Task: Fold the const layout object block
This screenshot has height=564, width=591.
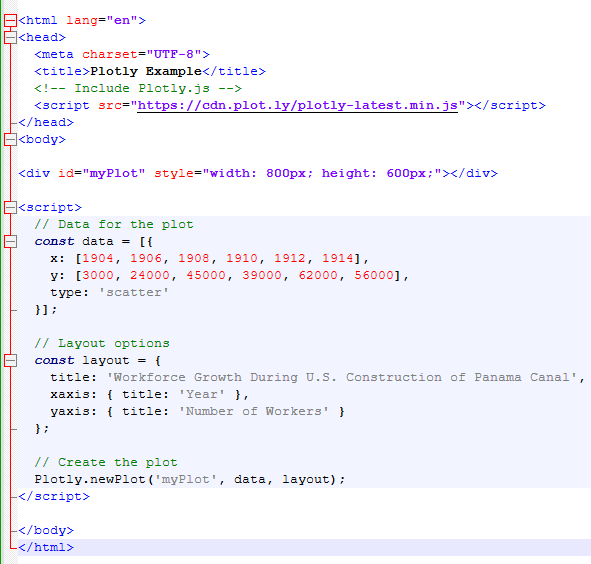Action: (x=10, y=360)
